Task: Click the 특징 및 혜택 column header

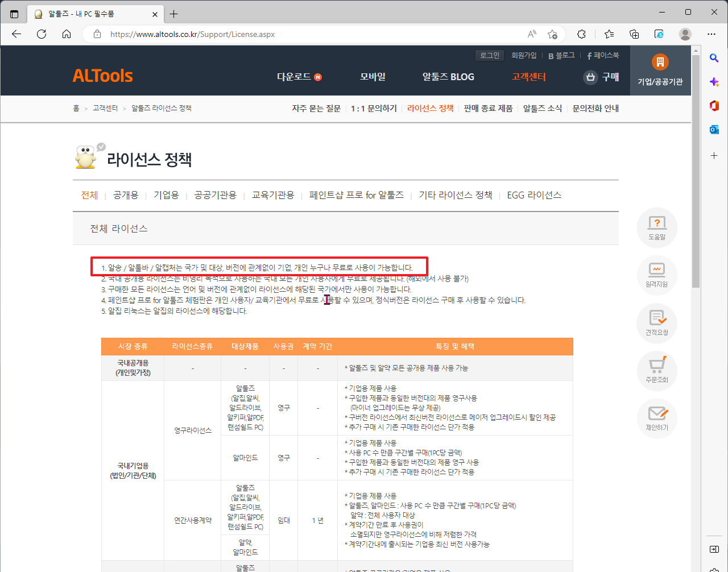Action: click(455, 346)
